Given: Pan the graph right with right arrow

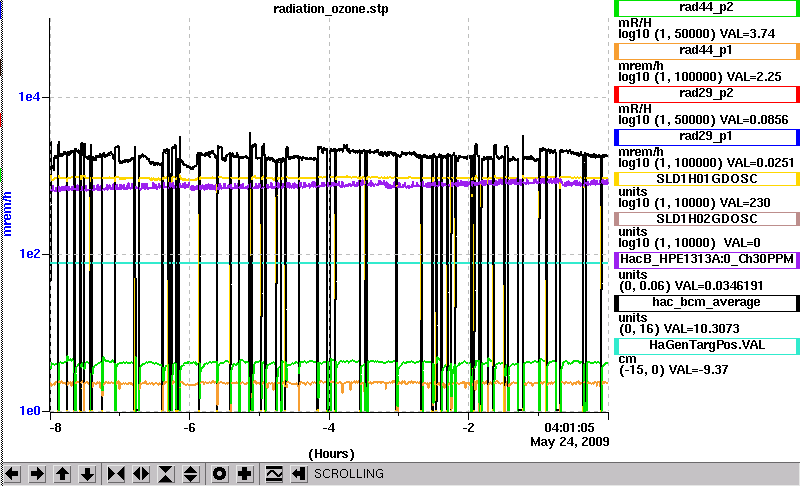Looking at the screenshot, I should [37, 474].
